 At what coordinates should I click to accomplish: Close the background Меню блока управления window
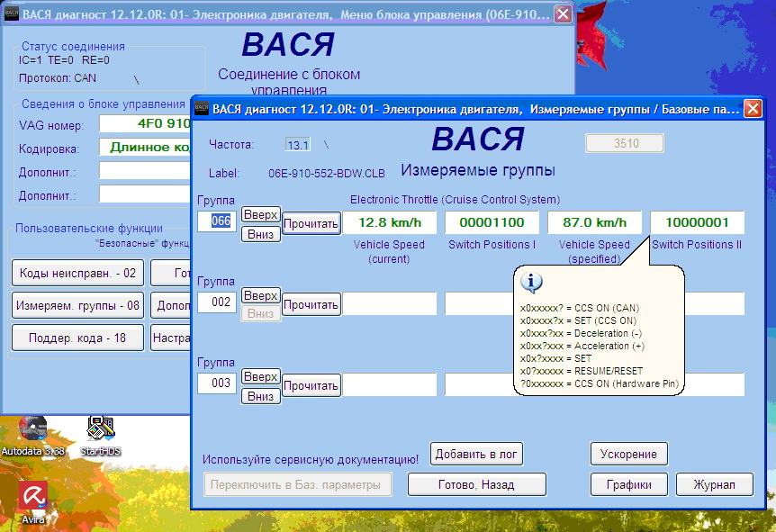point(563,14)
